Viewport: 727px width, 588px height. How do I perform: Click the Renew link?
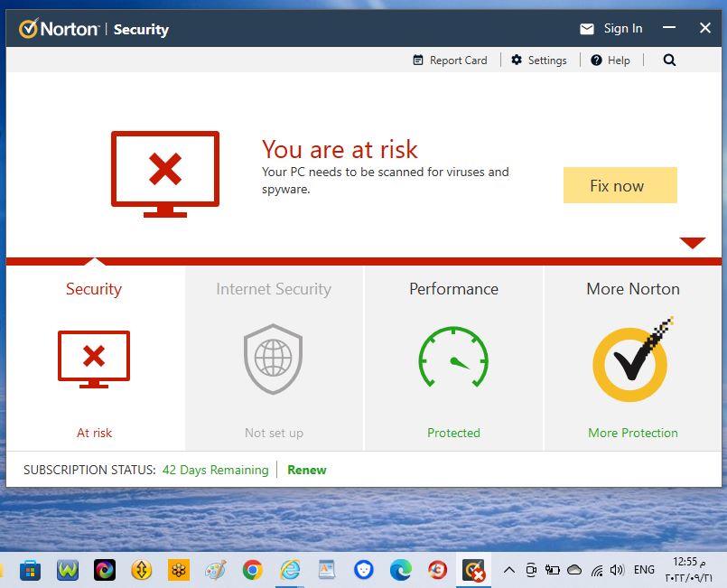[306, 470]
